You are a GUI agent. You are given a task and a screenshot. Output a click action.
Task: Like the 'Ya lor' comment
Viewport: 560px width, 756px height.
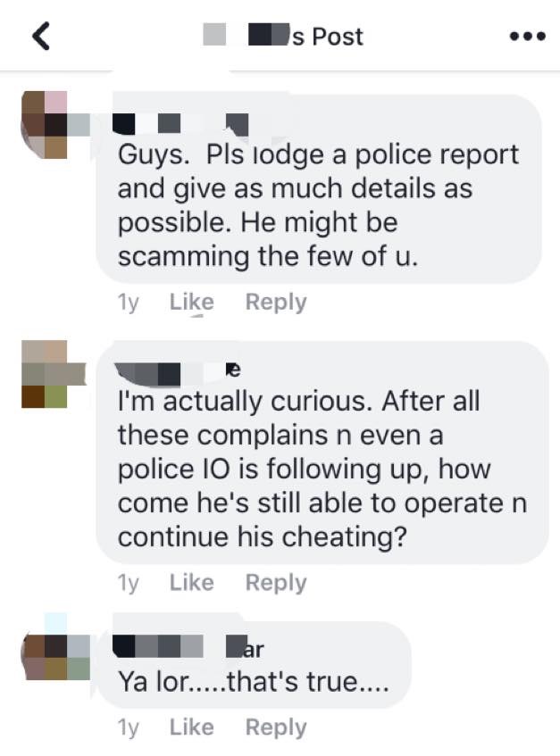coord(191,727)
